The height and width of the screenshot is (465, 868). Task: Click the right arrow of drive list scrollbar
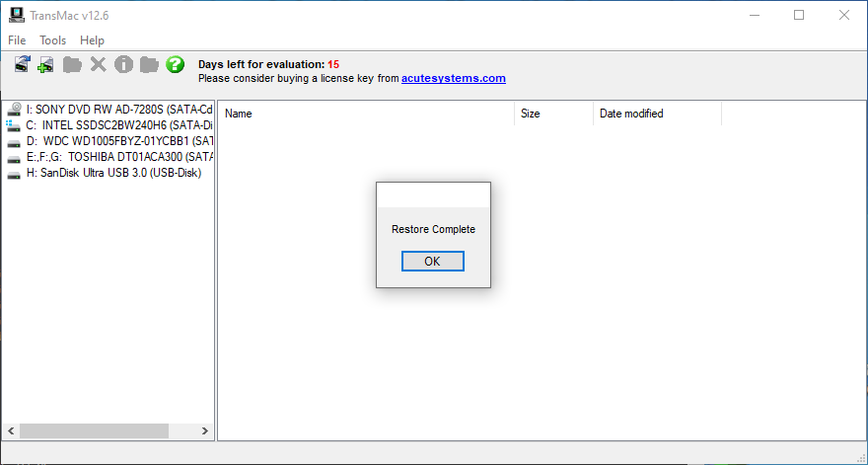(205, 431)
